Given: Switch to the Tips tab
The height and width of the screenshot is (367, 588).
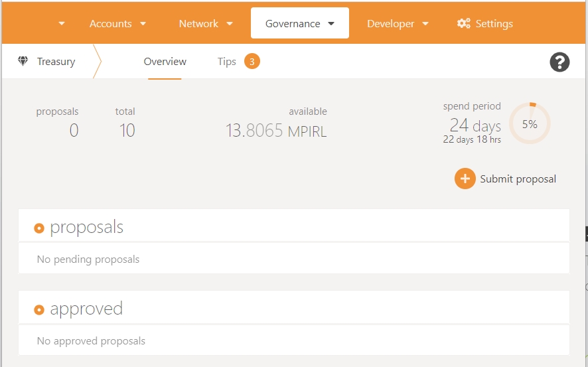Looking at the screenshot, I should [227, 62].
